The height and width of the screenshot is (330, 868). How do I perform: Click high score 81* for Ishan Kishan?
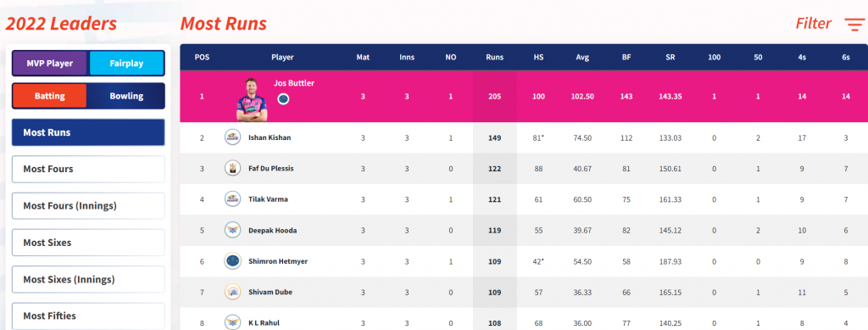point(538,138)
